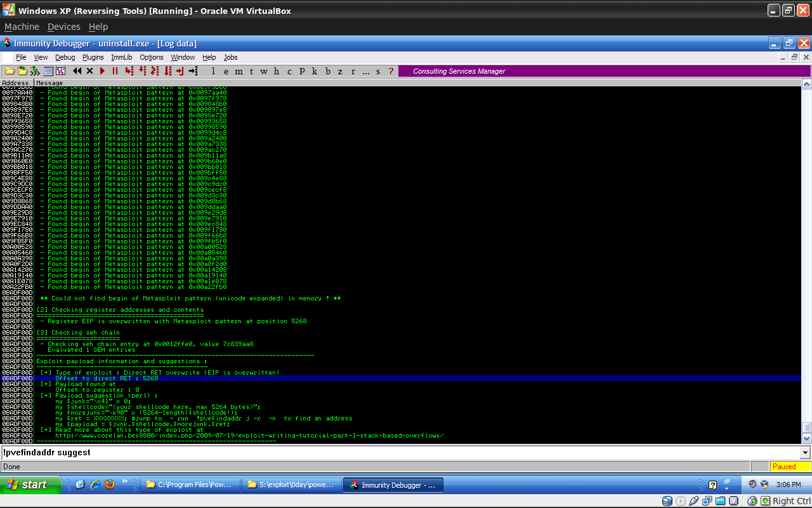Click the yellow Paused status indicator

click(790, 467)
